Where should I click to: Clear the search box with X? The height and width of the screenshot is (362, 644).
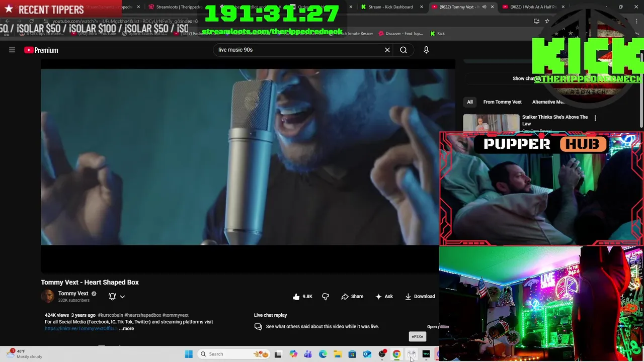387,50
